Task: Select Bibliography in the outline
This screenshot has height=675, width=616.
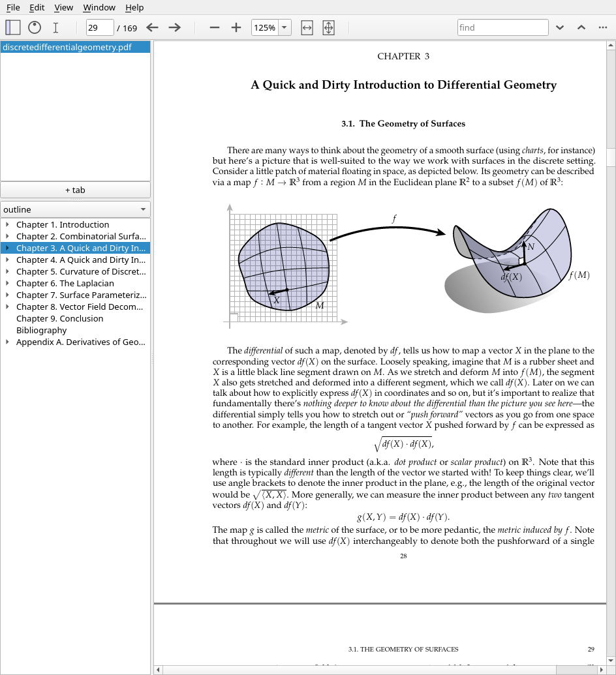Action: pyautogui.click(x=41, y=330)
